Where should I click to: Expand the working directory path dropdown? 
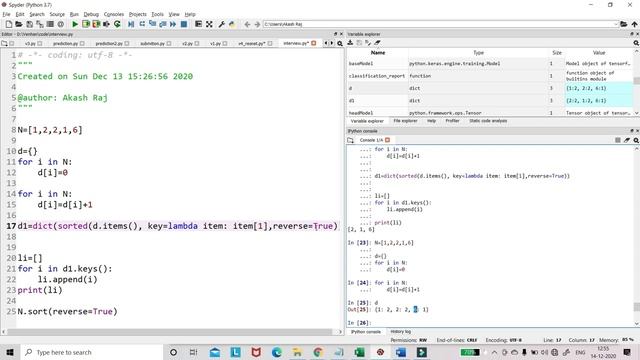(x=616, y=24)
